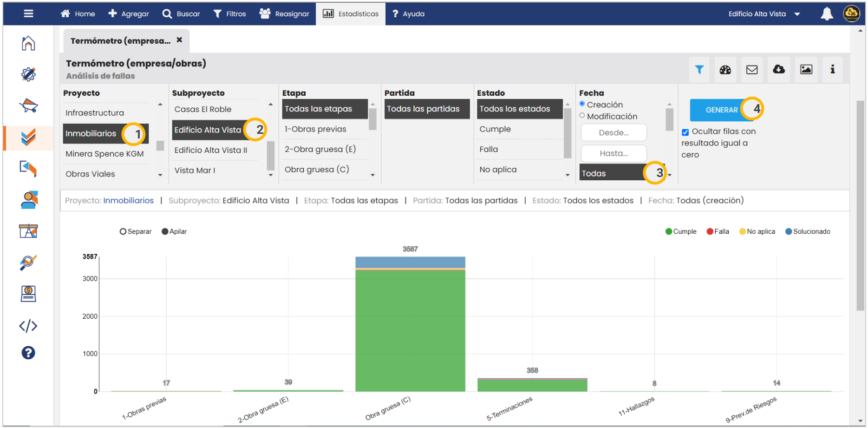Expand the Edificio Alta Vista project dropdown

coord(797,14)
